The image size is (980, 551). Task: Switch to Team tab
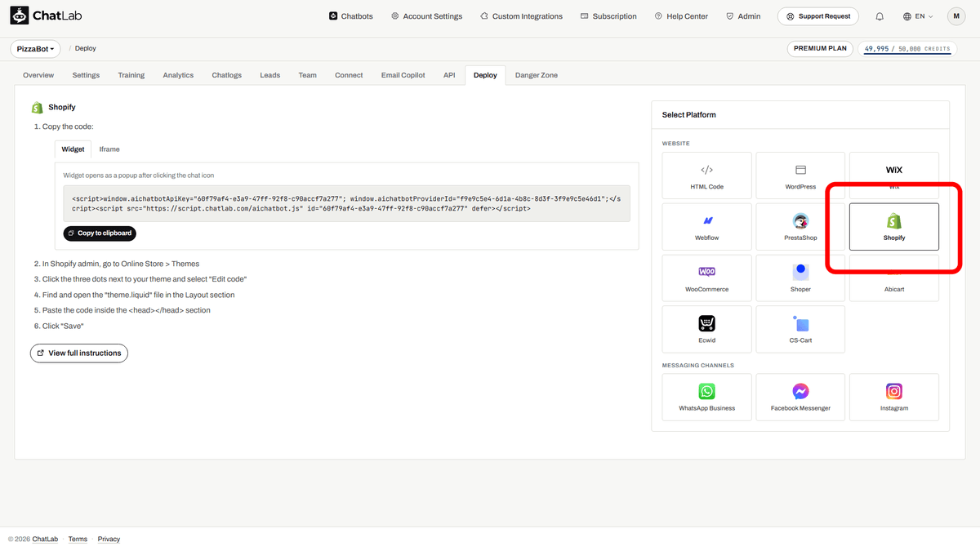pyautogui.click(x=307, y=75)
